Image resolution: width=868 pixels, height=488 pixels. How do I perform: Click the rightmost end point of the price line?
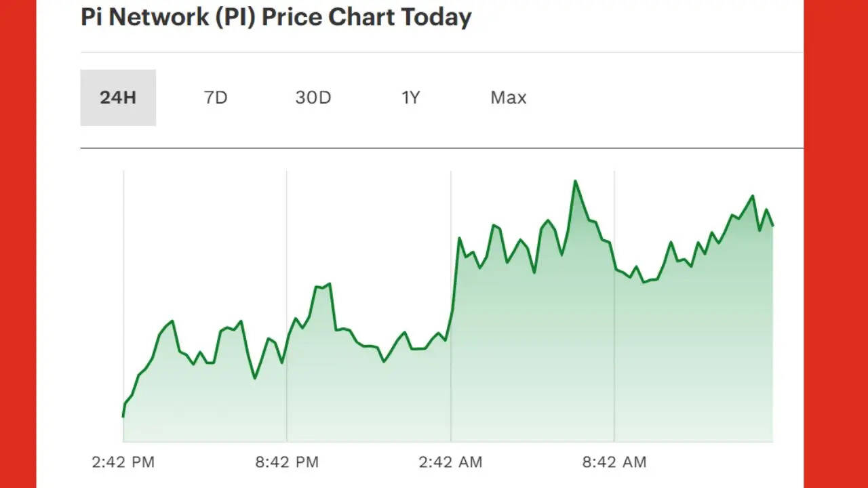tap(773, 225)
